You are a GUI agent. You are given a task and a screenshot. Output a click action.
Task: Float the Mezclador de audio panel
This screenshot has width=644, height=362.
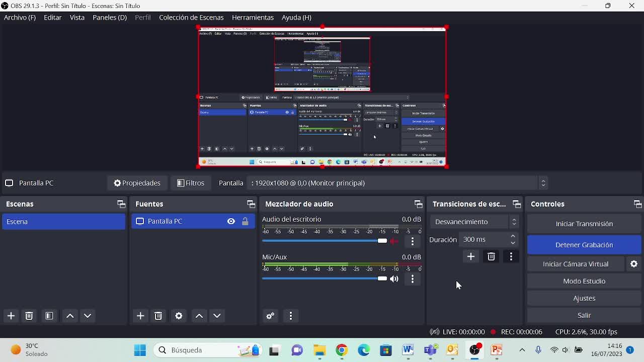[418, 204]
